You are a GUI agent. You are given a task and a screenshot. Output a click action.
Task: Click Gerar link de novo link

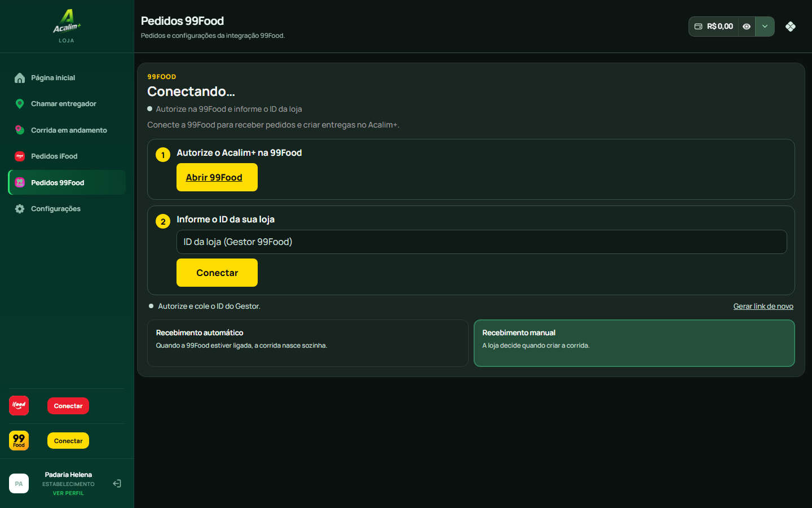tap(764, 306)
